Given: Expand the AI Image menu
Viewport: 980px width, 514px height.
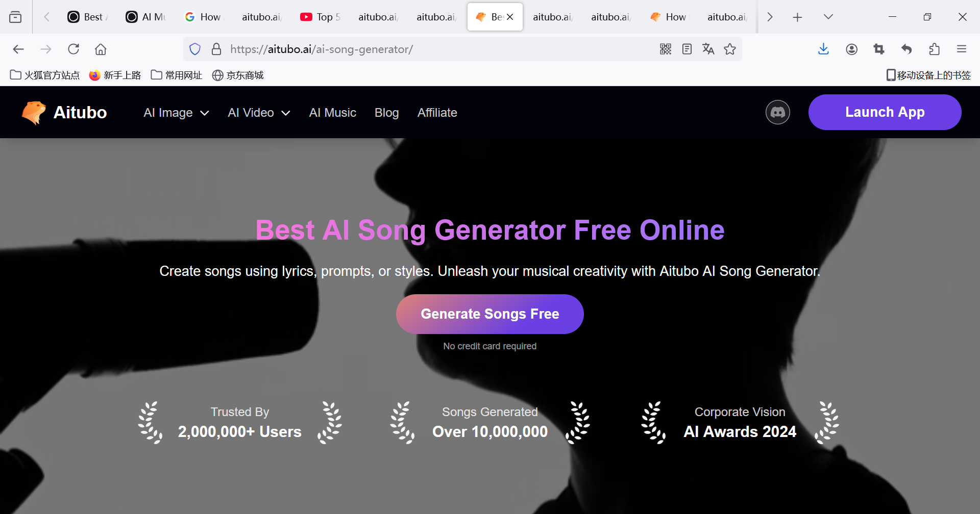Looking at the screenshot, I should pyautogui.click(x=176, y=113).
